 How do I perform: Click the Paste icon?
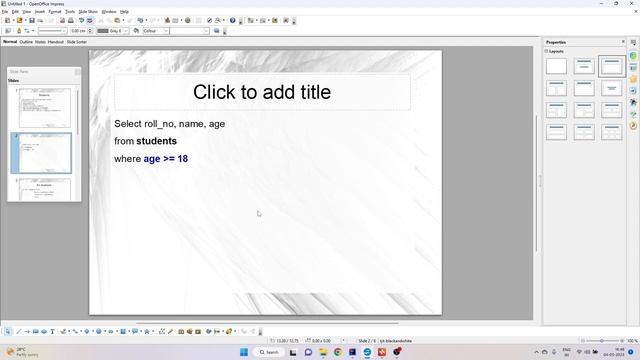pyautogui.click(x=117, y=20)
